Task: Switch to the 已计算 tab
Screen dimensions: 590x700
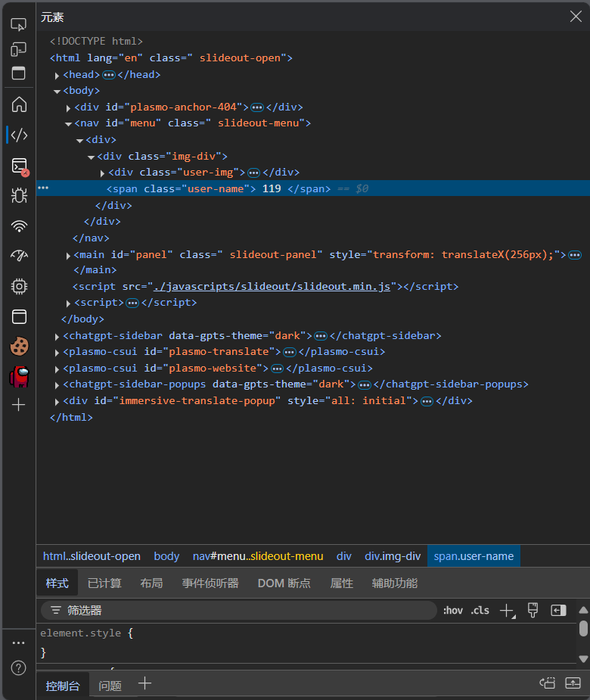Action: [x=104, y=583]
